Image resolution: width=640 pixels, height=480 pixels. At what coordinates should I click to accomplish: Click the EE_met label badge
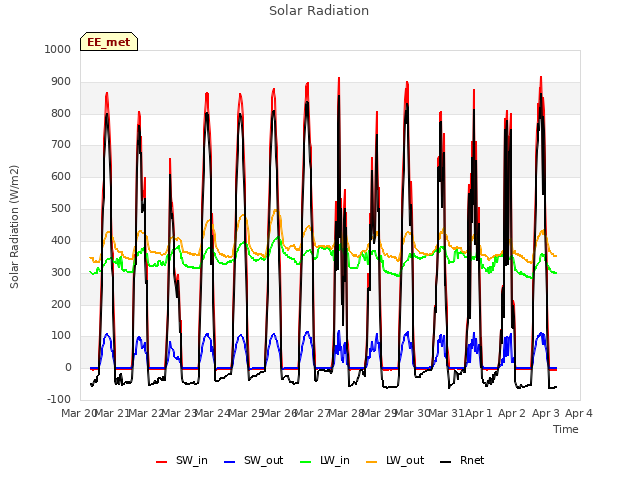tap(109, 42)
